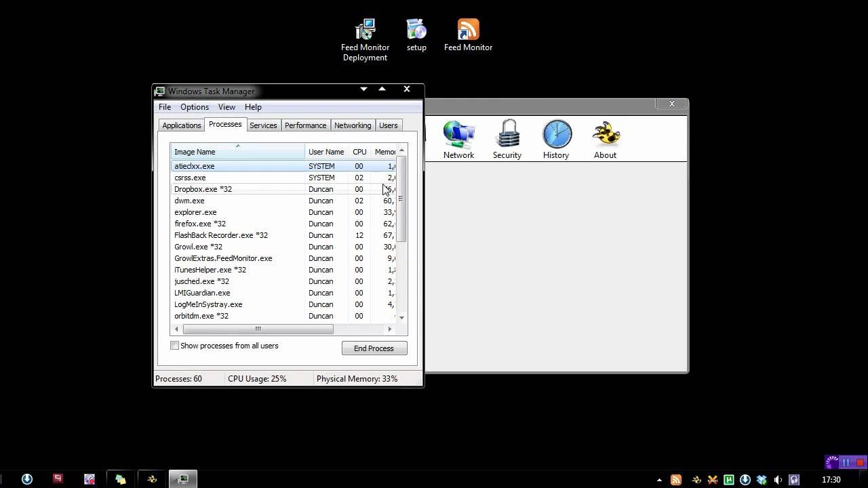Select the dwm.exe process
The image size is (868, 488).
coord(283,201)
